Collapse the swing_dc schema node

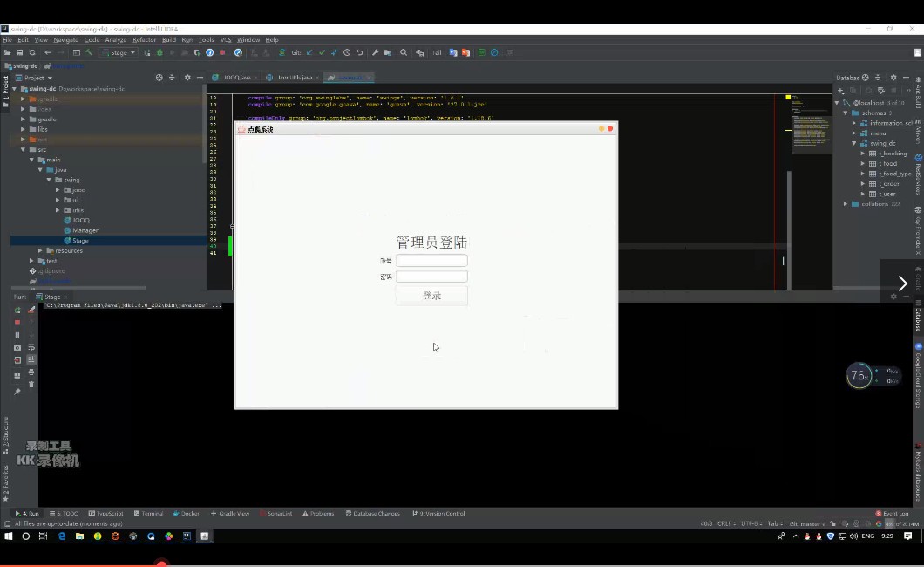854,143
